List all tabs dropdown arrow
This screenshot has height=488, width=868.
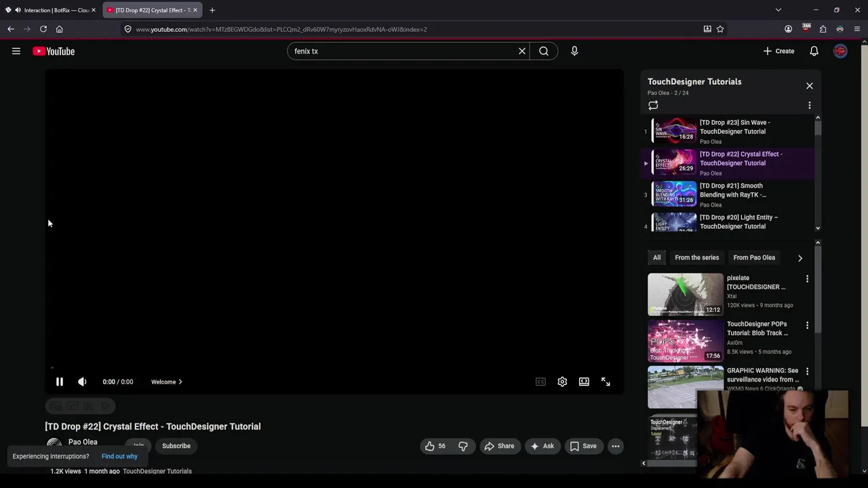pyautogui.click(x=778, y=10)
